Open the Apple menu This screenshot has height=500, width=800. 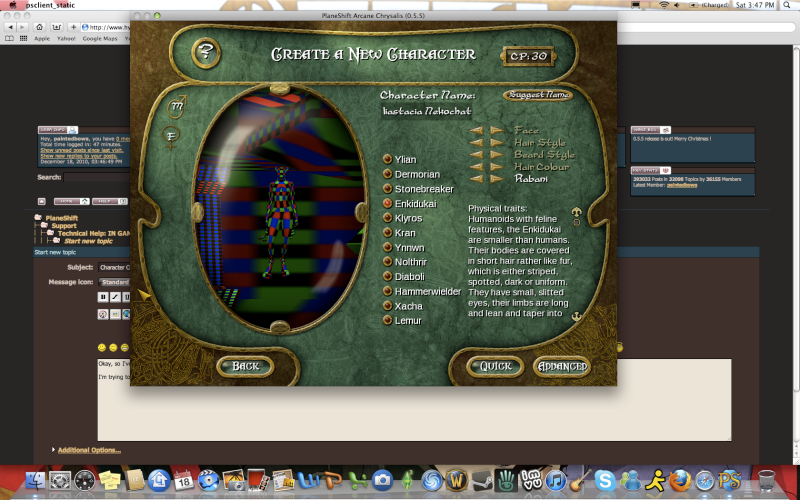tap(13, 5)
